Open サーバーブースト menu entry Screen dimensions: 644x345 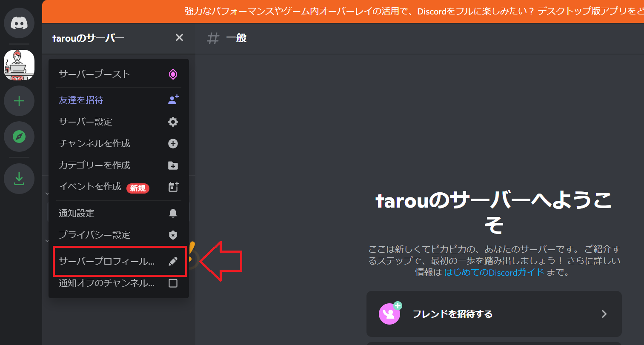(119, 74)
